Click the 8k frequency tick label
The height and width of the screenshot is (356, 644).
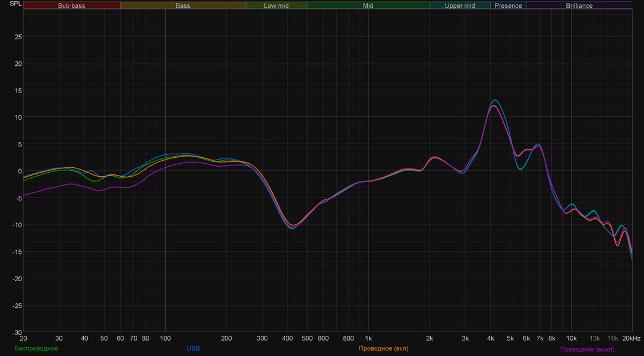[551, 338]
